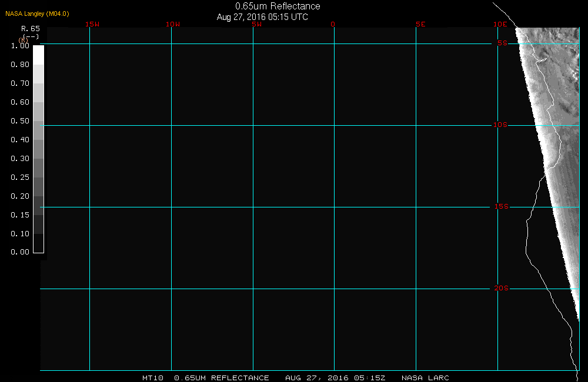
Task: Click the '10E' longitude label
Action: pyautogui.click(x=500, y=24)
